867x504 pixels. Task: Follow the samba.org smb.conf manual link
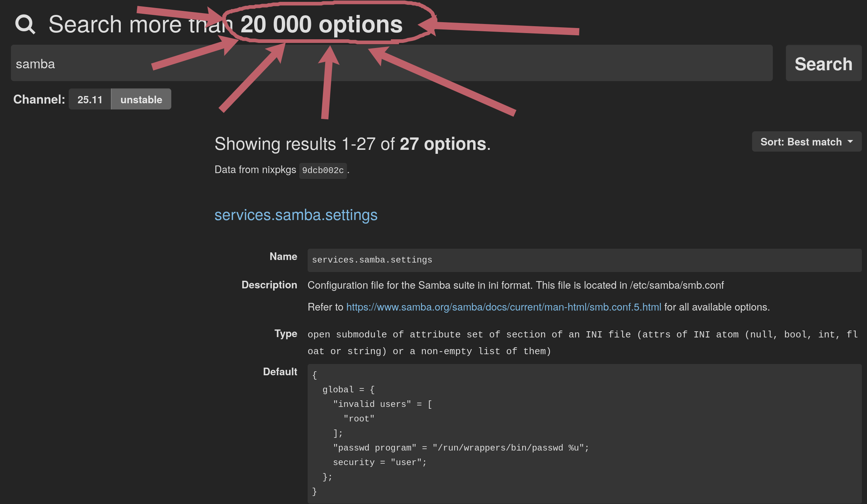[503, 307]
